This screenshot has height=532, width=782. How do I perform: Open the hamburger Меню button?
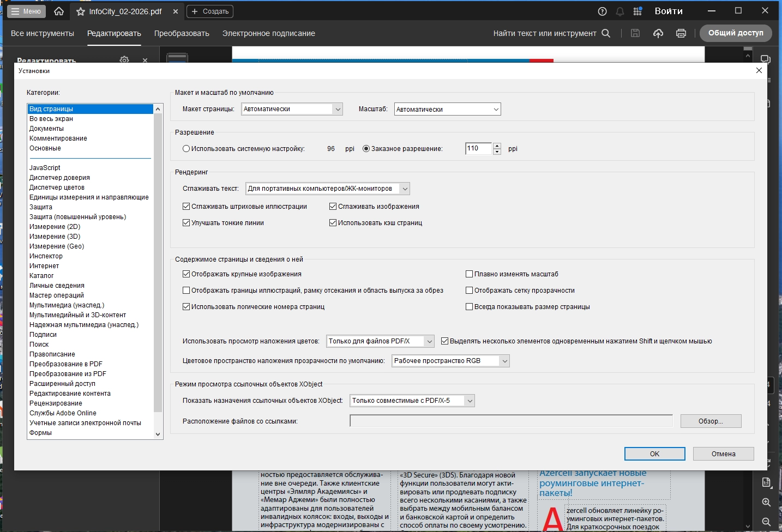(26, 11)
